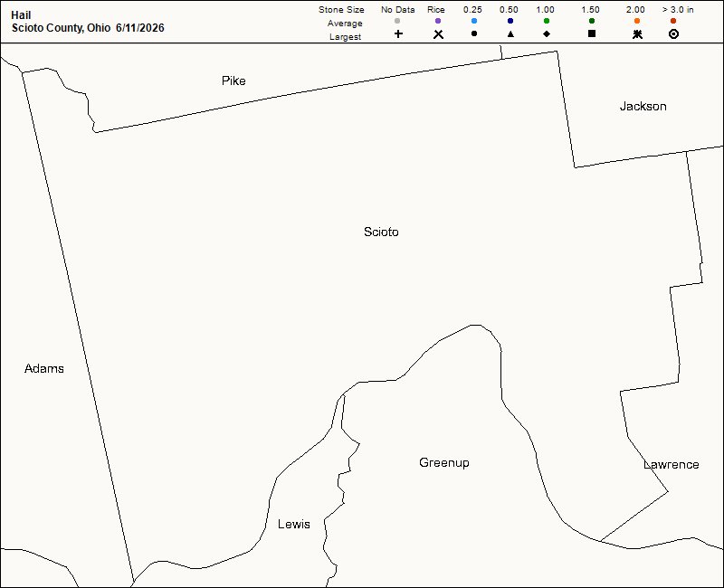Click the black circle symbol for 0.25 largest

click(x=473, y=33)
